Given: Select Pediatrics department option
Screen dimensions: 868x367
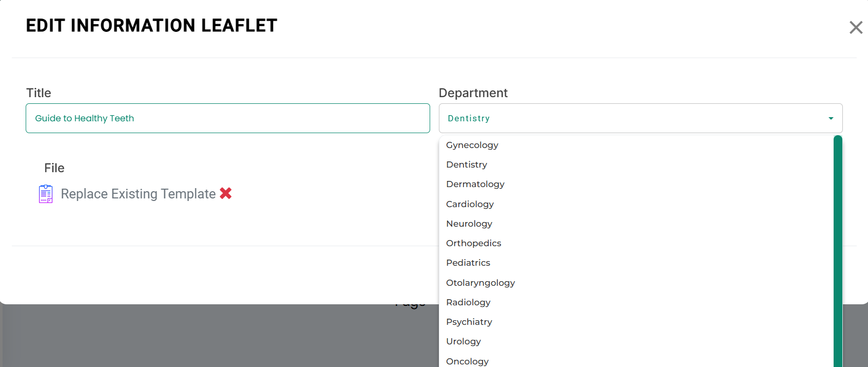Looking at the screenshot, I should pos(468,263).
